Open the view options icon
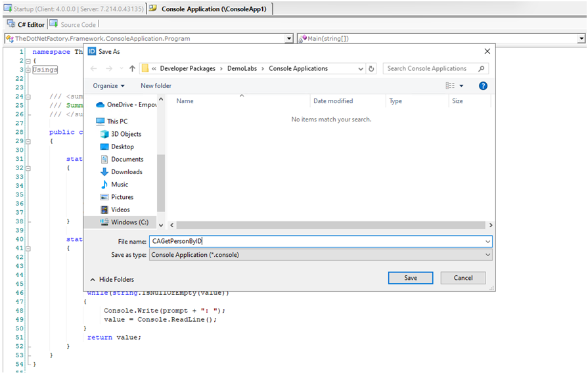Image resolution: width=588 pixels, height=379 pixels. coord(450,86)
